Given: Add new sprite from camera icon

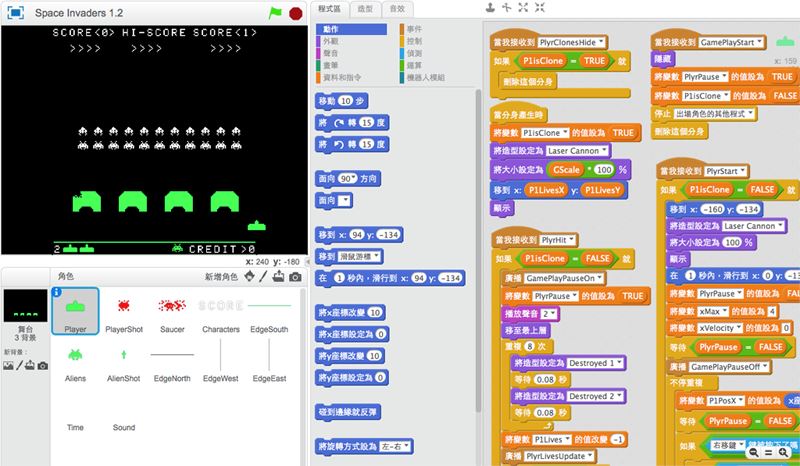Looking at the screenshot, I should [x=295, y=276].
